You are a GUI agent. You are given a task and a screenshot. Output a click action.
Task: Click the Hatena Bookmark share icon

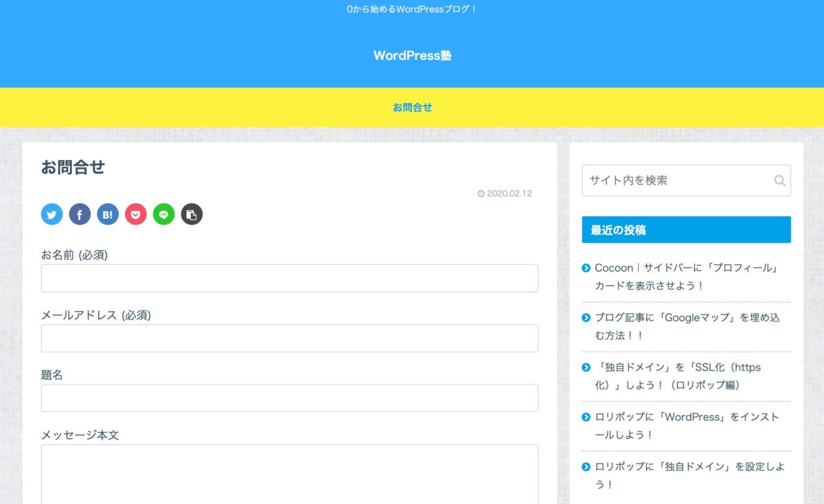[108, 214]
